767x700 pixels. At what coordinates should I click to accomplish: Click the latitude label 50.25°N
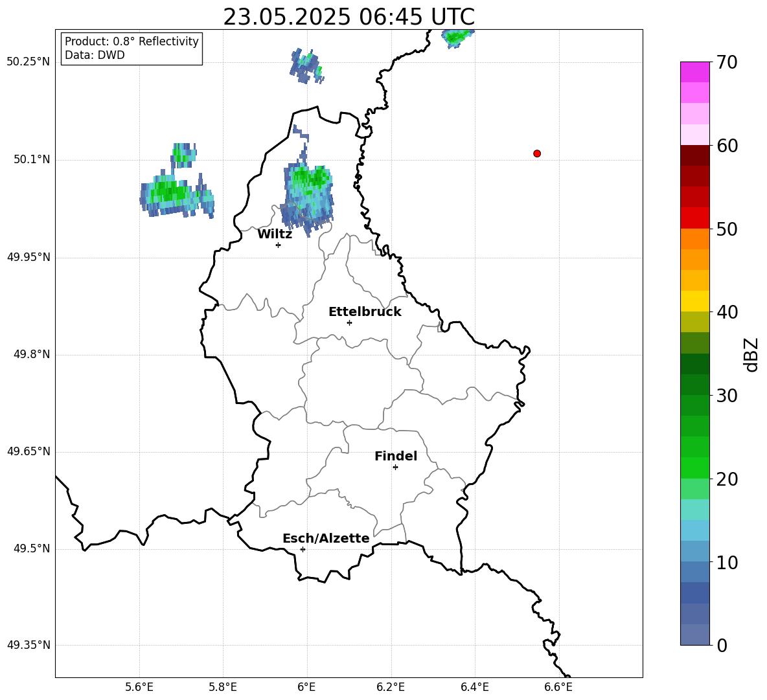coord(29,62)
